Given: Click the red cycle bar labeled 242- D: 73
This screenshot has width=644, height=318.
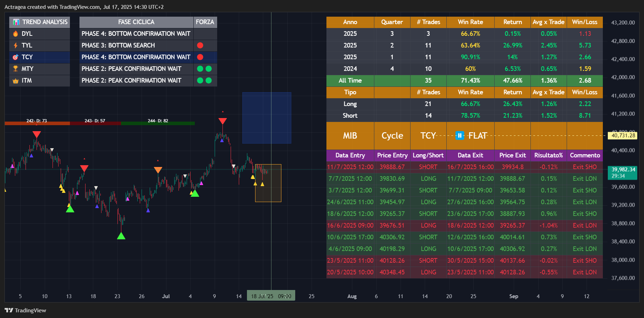Looking at the screenshot, I should (x=37, y=123).
